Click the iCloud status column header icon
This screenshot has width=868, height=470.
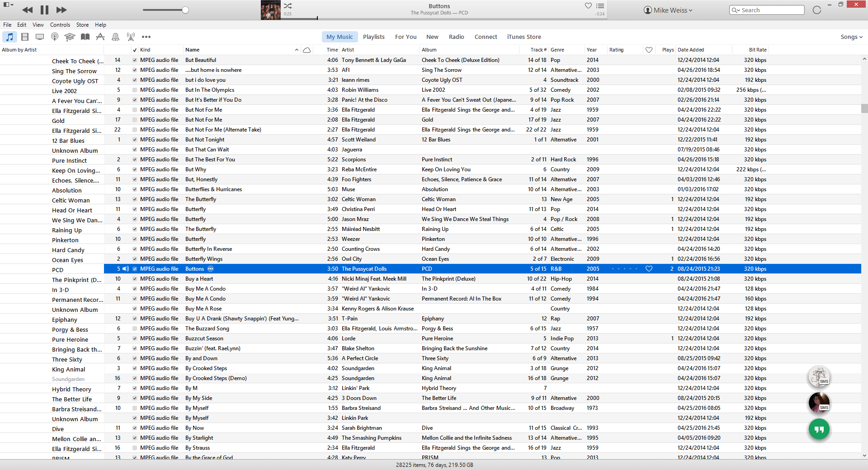(307, 50)
